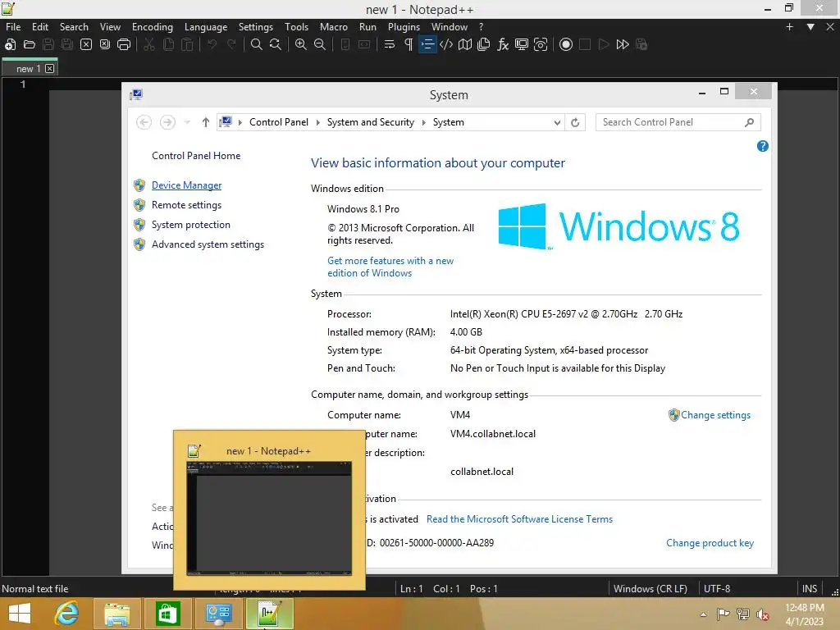Close the 'new 1' tab with its X
This screenshot has width=840, height=630.
point(49,69)
